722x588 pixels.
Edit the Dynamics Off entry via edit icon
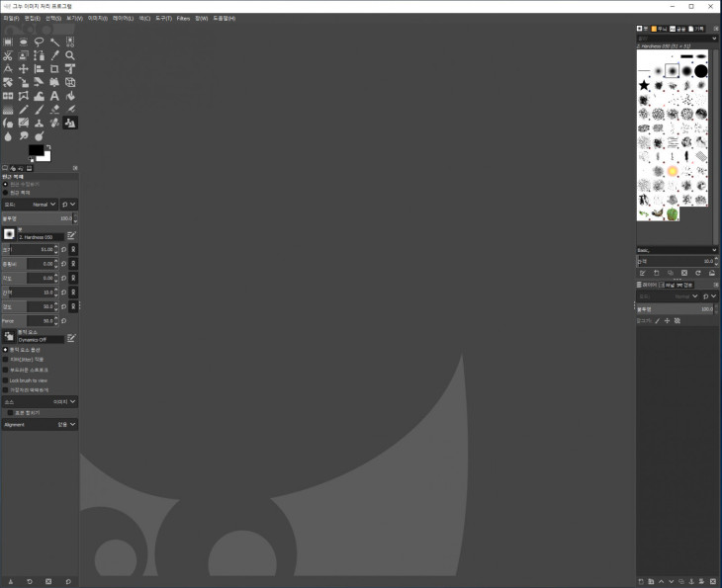(x=71, y=338)
